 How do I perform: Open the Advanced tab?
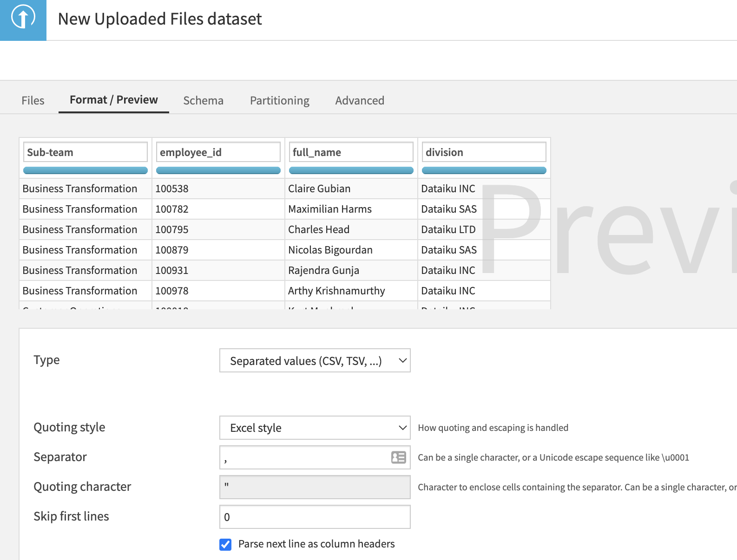360,100
